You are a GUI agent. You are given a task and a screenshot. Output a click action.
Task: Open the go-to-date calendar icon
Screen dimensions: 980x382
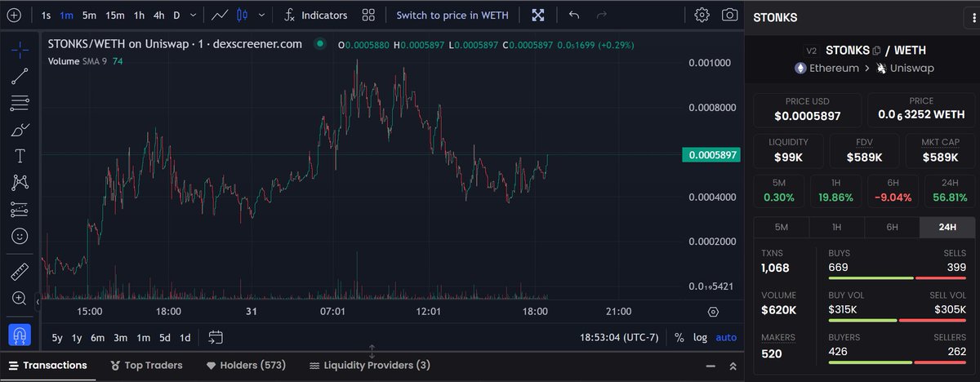216,337
